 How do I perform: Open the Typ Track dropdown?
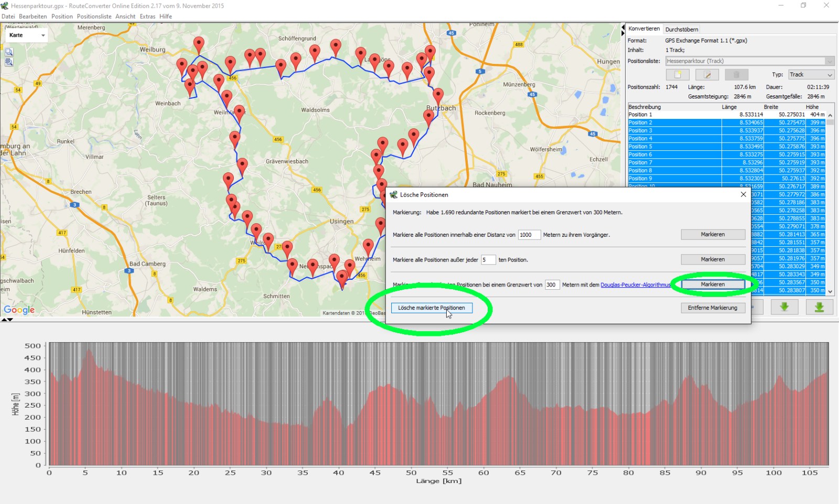(x=811, y=74)
